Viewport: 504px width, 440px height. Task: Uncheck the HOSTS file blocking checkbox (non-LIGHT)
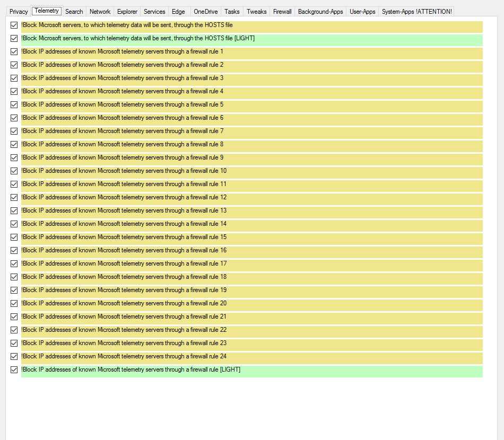click(14, 25)
